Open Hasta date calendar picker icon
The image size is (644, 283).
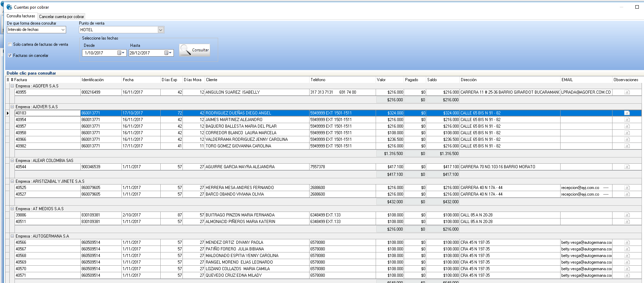pos(168,53)
